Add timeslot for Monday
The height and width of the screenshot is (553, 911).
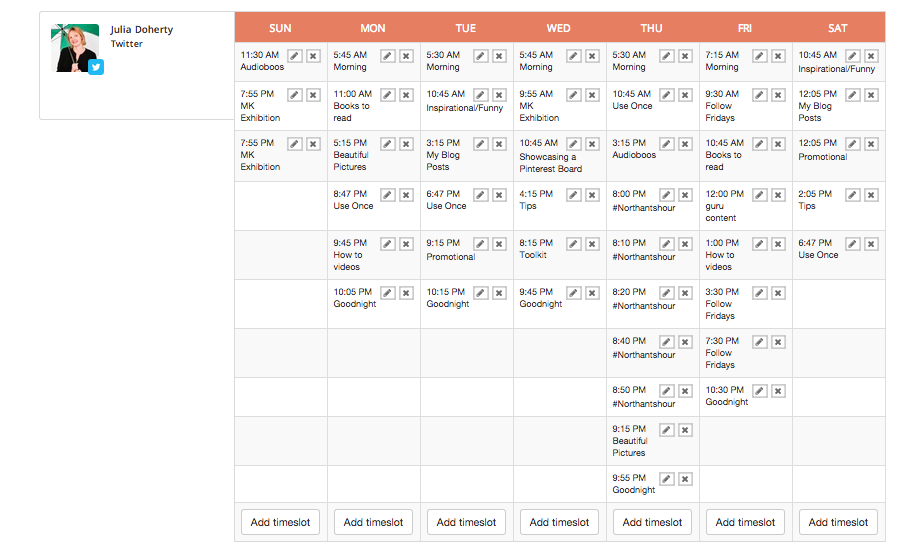[374, 522]
